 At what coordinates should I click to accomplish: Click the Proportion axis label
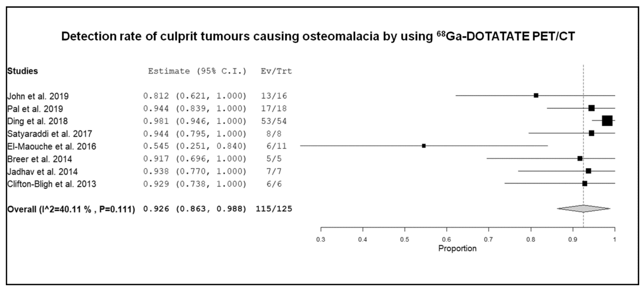click(x=457, y=248)
